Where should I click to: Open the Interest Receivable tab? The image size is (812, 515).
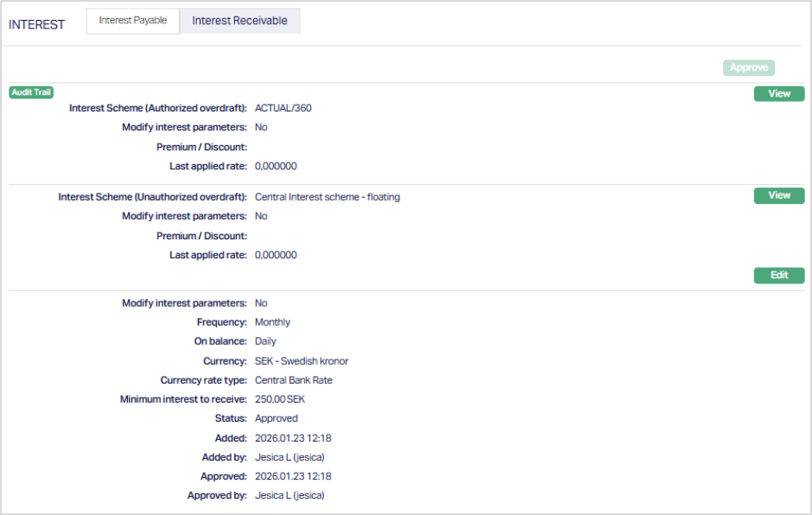pos(239,22)
